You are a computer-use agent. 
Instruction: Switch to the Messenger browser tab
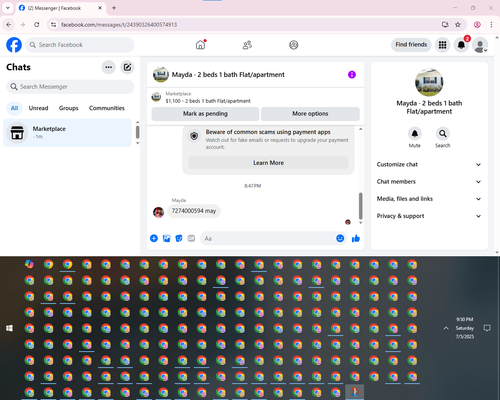click(x=60, y=8)
